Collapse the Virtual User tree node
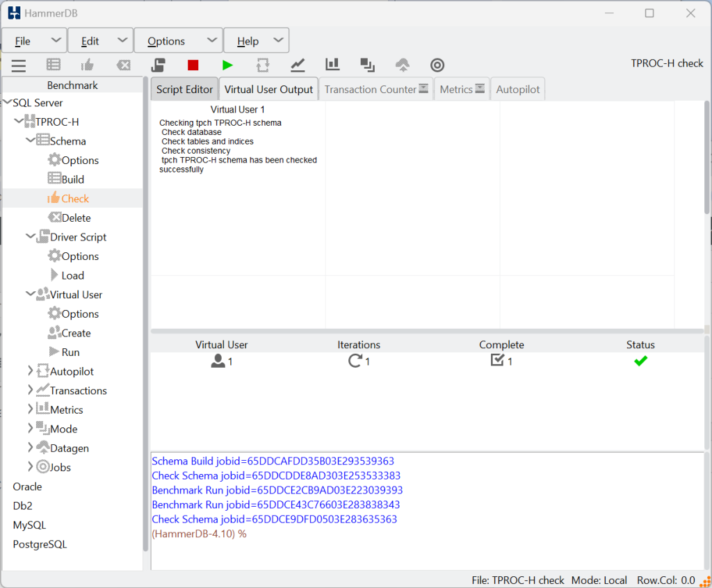The width and height of the screenshot is (712, 588). click(x=31, y=294)
